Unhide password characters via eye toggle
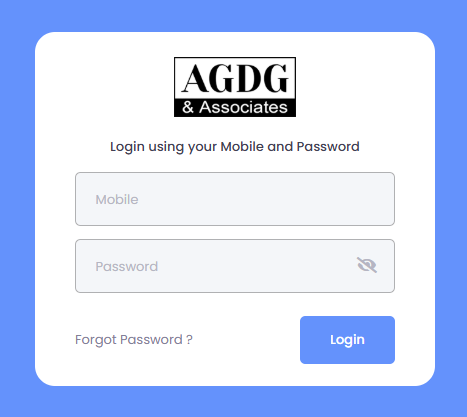This screenshot has width=467, height=417. (367, 265)
